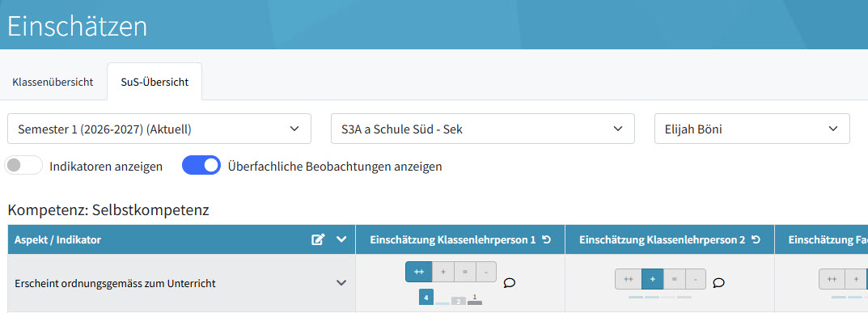Screen dimensions: 868x313
Task: Select + rating for Klassenlehrperson 1
Action: [x=442, y=272]
